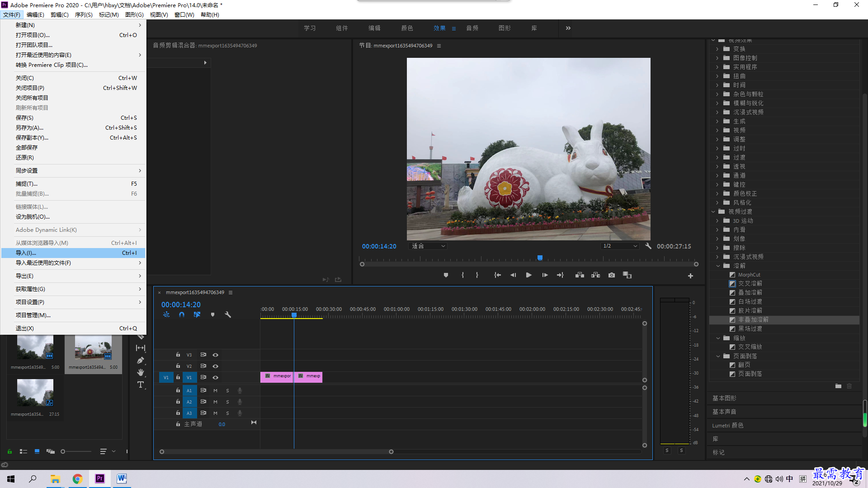Mute audio track A3
Image resolution: width=868 pixels, height=488 pixels.
pyautogui.click(x=215, y=413)
